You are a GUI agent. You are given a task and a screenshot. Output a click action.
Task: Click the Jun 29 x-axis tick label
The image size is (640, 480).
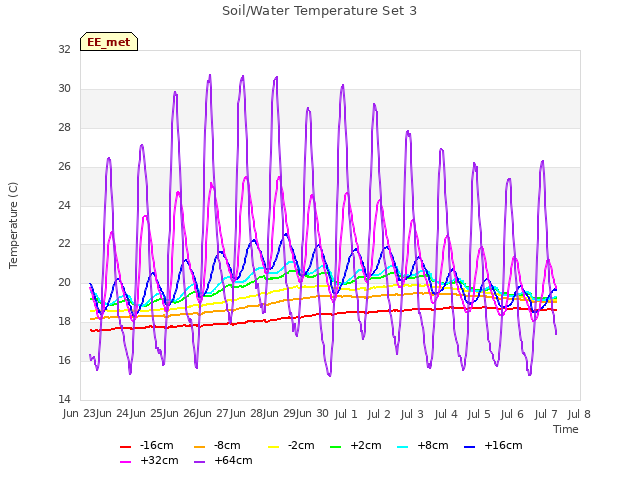click(281, 414)
